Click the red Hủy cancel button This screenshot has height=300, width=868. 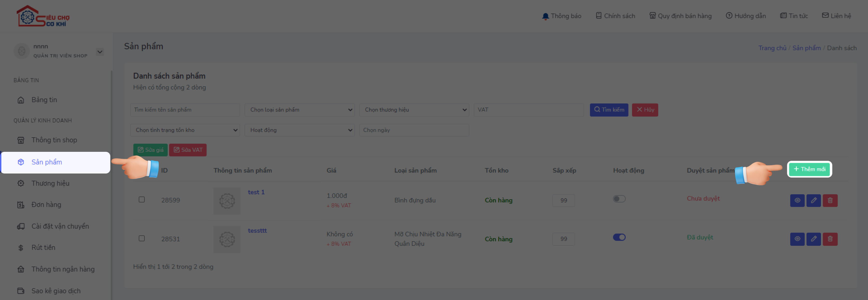(645, 110)
